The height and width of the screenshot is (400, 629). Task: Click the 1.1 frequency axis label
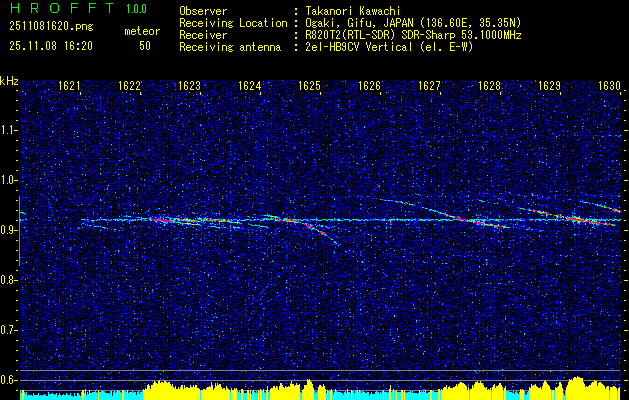[9, 130]
